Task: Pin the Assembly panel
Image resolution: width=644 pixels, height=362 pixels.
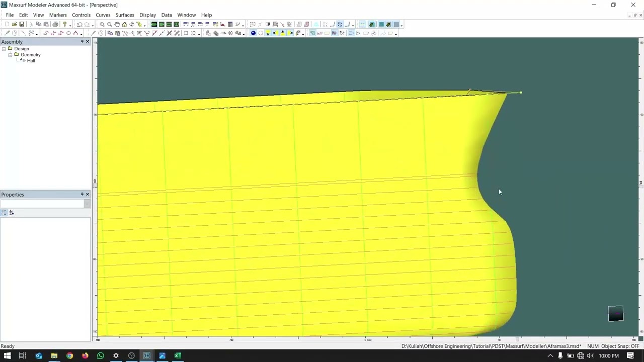Action: (82, 41)
